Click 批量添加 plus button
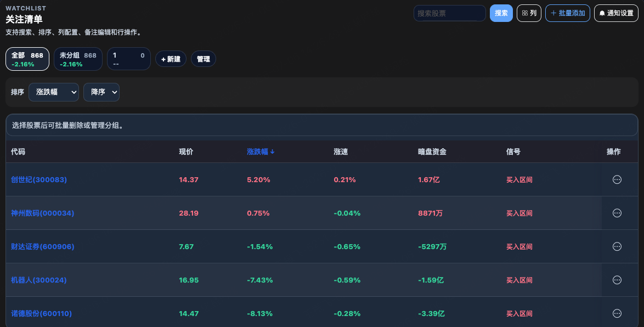Viewport: 644px width, 327px height. click(x=568, y=13)
